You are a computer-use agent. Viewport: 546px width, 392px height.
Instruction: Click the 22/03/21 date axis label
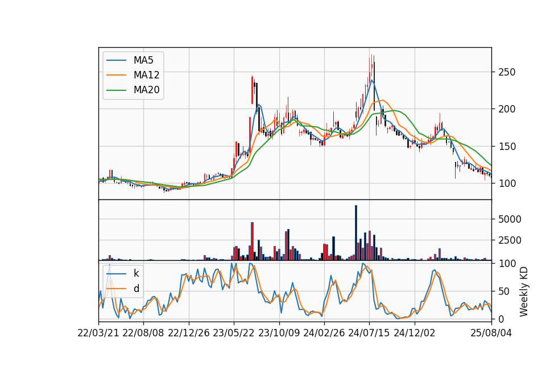click(x=98, y=333)
